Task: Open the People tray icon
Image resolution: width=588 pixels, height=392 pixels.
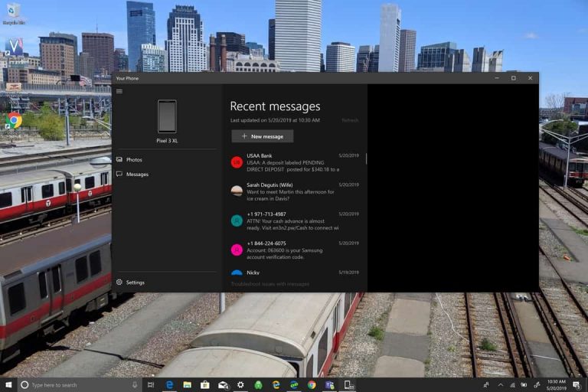Action: 486,385
